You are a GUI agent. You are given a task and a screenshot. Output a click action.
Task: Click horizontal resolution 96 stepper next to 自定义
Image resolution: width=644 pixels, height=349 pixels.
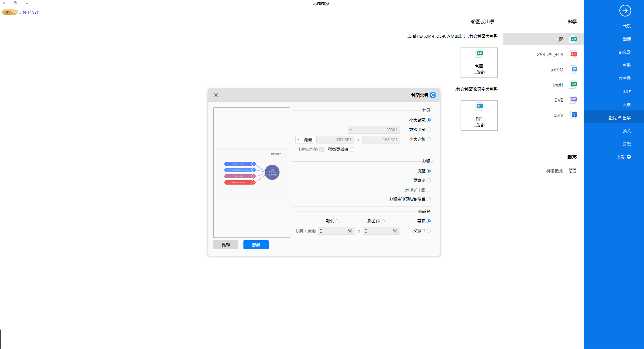381,231
